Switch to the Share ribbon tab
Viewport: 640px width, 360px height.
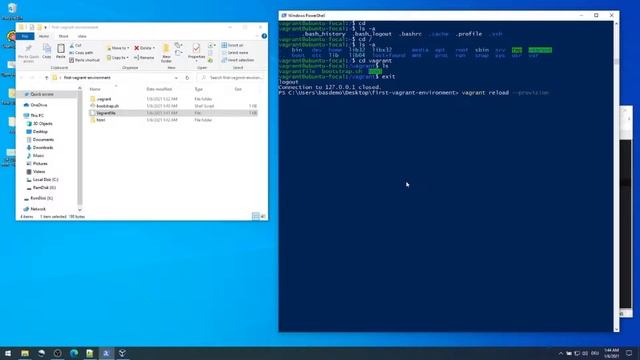click(63, 36)
